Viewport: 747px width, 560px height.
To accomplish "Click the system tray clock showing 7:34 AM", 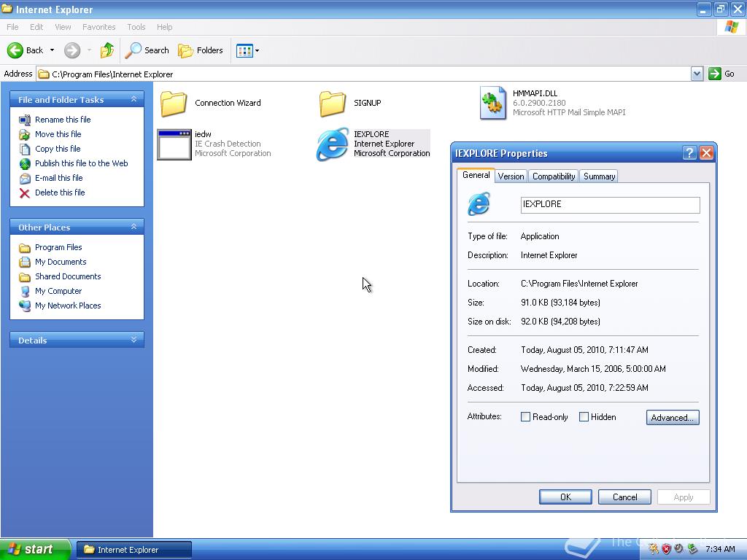I will click(x=720, y=549).
